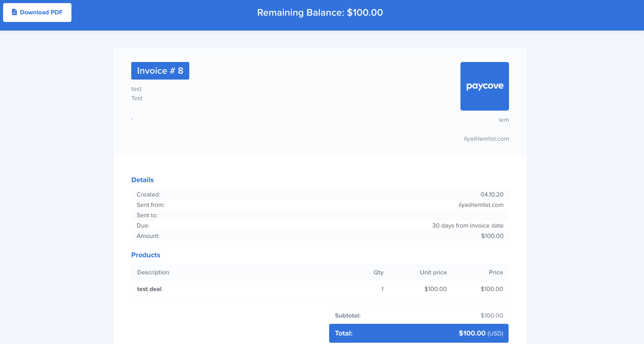Screen dimensions: 644x344
Task: Click the Due date terms text
Action: coord(468,225)
